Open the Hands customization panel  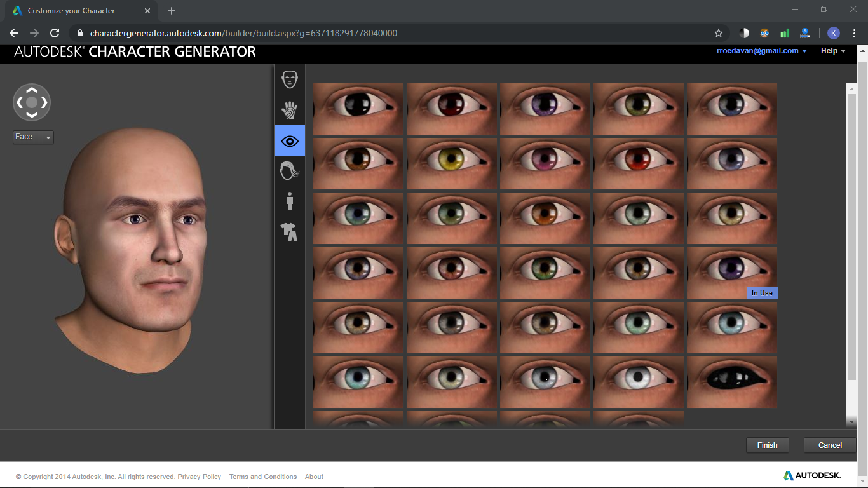(289, 110)
